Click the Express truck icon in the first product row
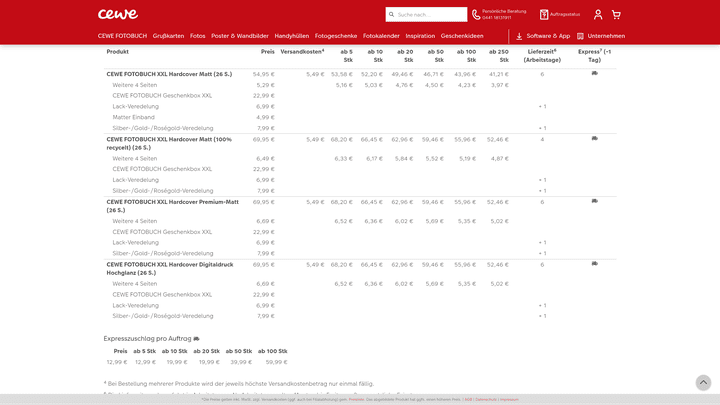Screen dimensions: 720x405 pos(595,73)
